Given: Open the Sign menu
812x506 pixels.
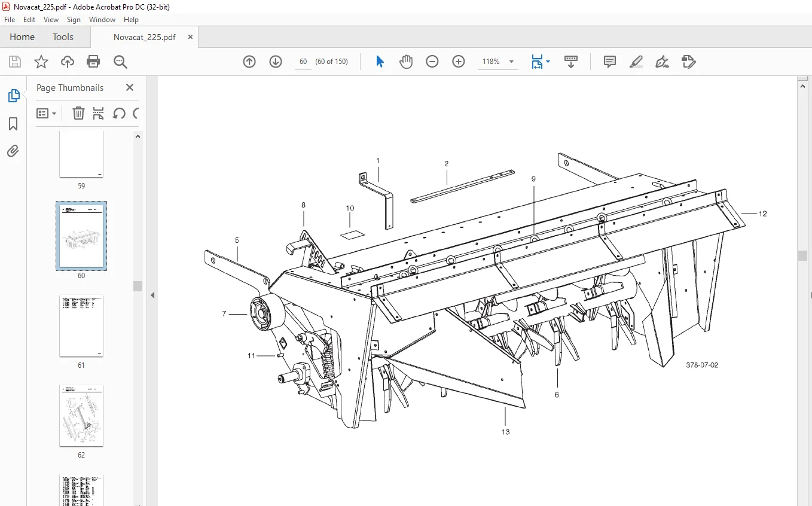Looking at the screenshot, I should 74,20.
